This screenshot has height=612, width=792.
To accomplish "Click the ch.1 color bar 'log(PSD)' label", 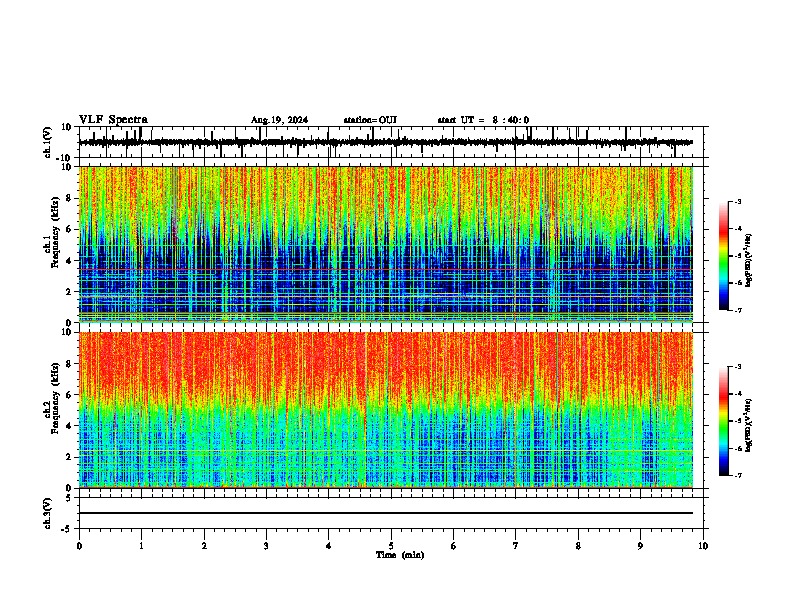I will pyautogui.click(x=749, y=260).
